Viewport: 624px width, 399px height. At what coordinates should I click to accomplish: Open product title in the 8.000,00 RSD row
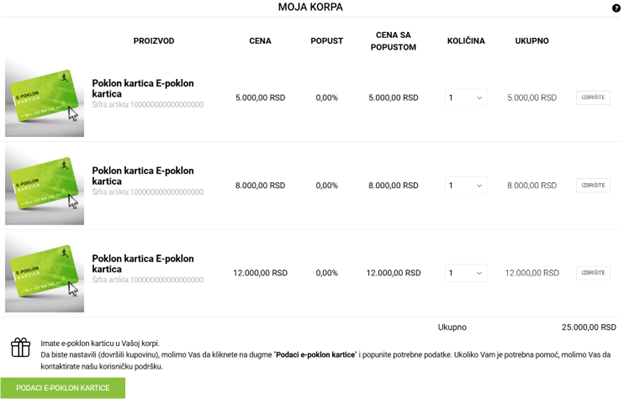coord(143,176)
